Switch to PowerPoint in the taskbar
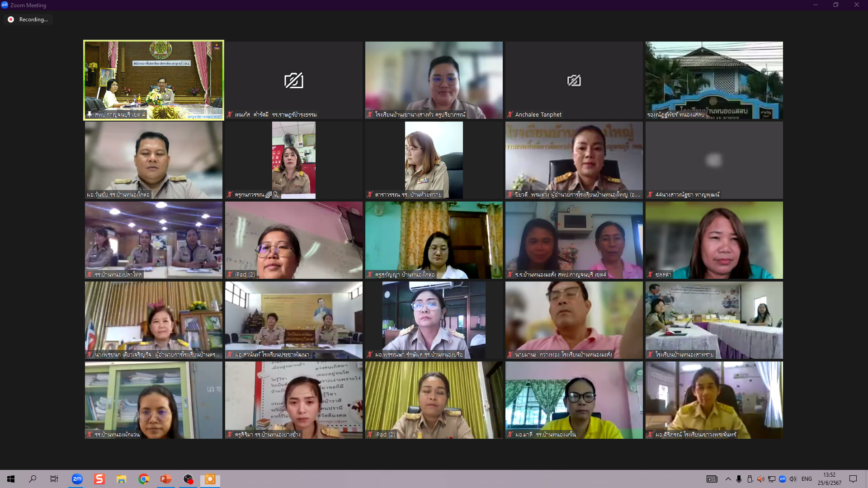 166,479
